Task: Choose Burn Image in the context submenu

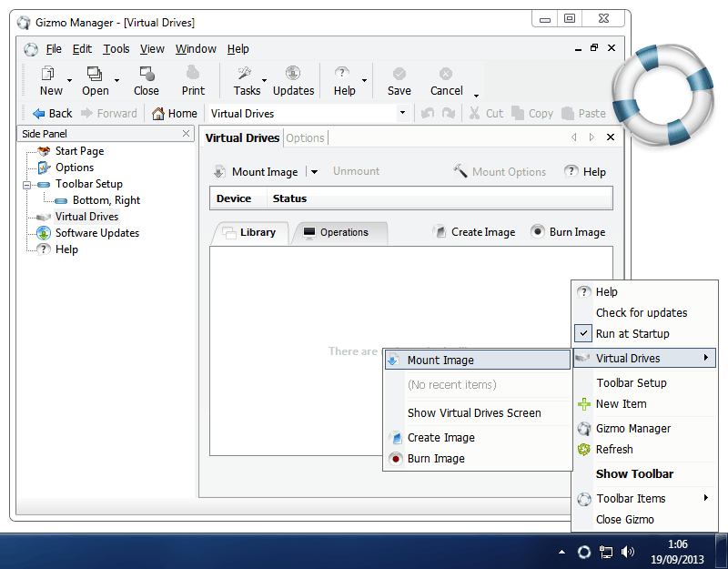Action: pyautogui.click(x=477, y=459)
